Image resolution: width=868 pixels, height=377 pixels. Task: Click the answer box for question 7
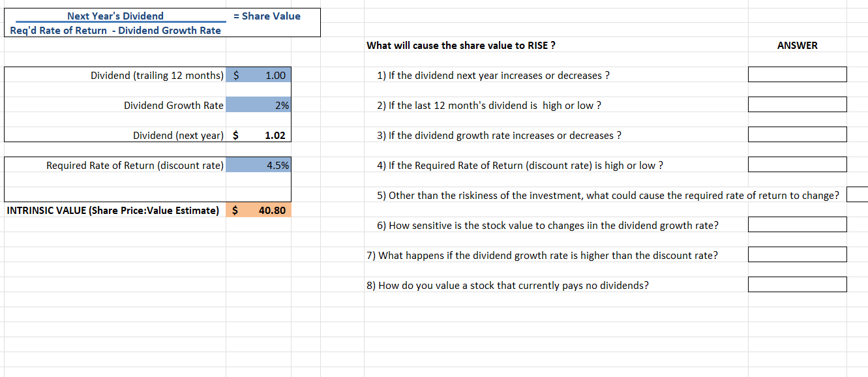pyautogui.click(x=797, y=254)
